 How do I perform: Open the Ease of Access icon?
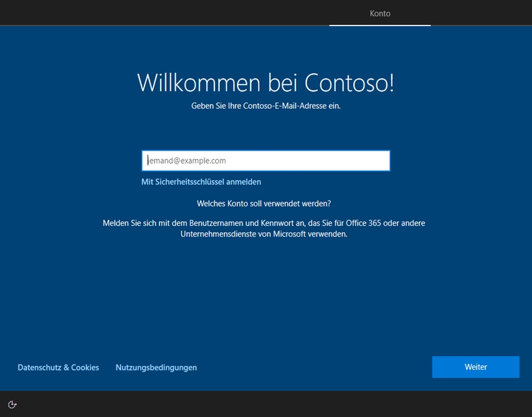12,405
